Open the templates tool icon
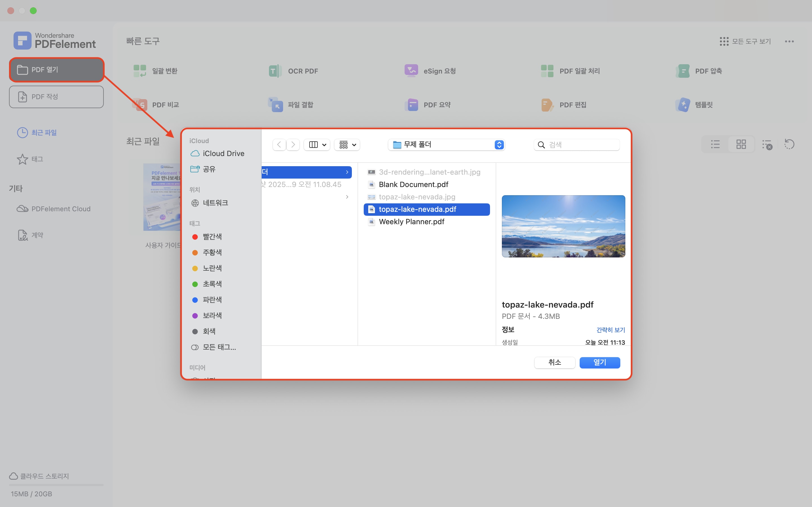 pyautogui.click(x=683, y=104)
